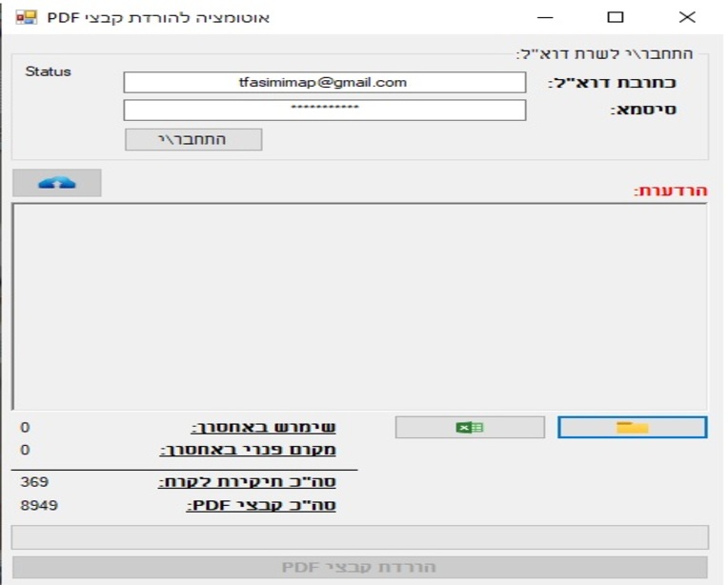
Task: Click the 0 next to מקום פנוי באחסון
Action: coord(25,450)
